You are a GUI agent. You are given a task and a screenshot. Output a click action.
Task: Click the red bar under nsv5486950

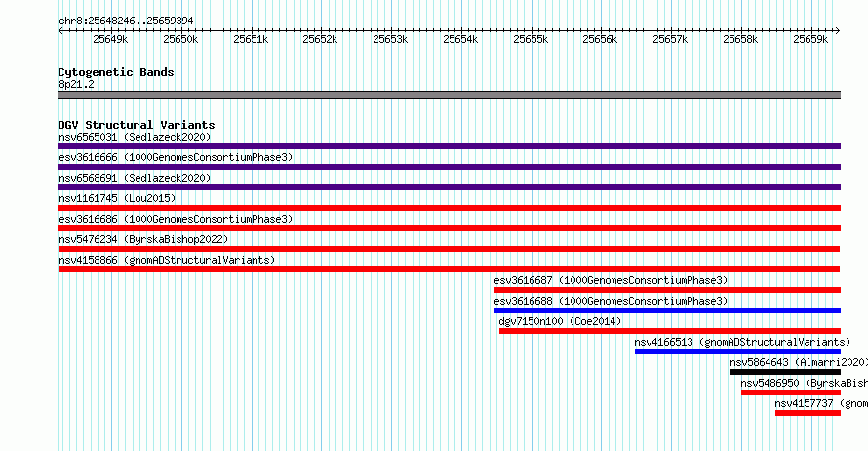pos(791,392)
